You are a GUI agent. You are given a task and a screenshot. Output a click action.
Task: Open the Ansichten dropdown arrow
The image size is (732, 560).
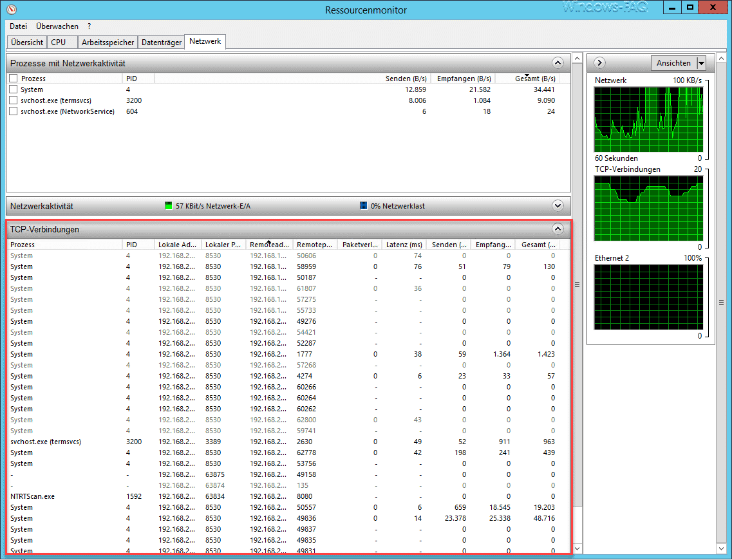click(701, 63)
